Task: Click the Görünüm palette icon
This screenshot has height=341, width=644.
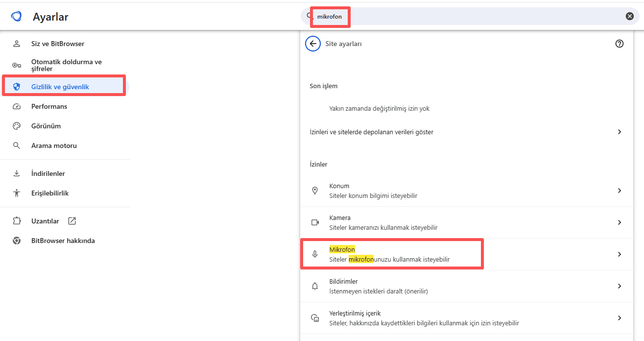Action: [17, 126]
